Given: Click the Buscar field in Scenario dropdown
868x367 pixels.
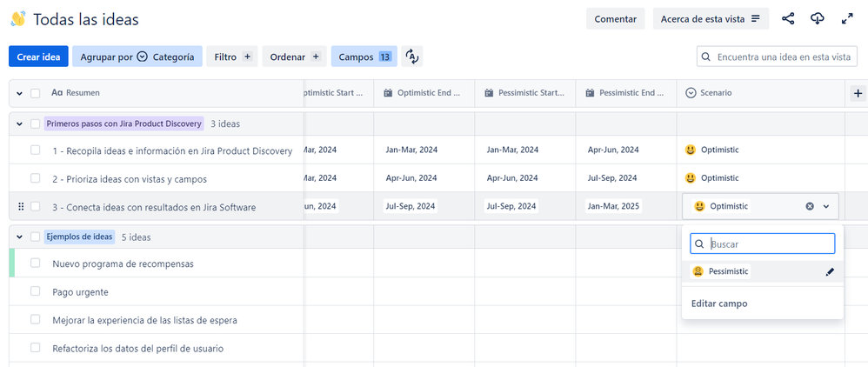Looking at the screenshot, I should 762,244.
